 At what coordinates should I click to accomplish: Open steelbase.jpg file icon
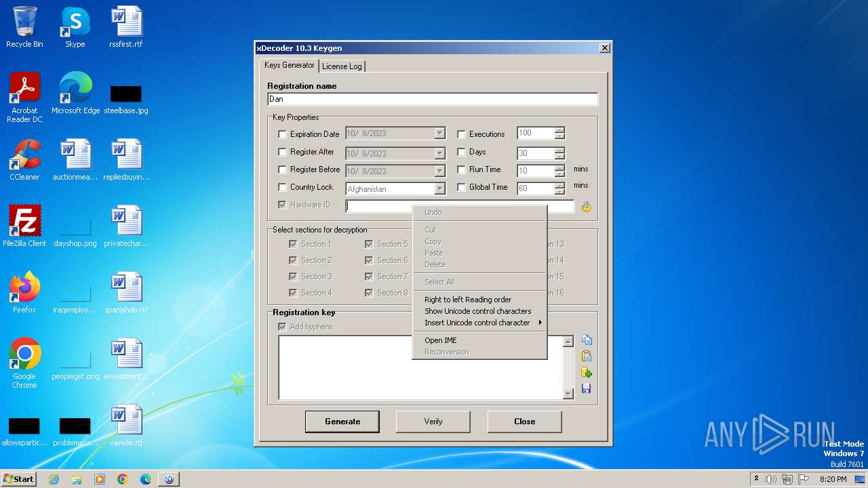(126, 99)
